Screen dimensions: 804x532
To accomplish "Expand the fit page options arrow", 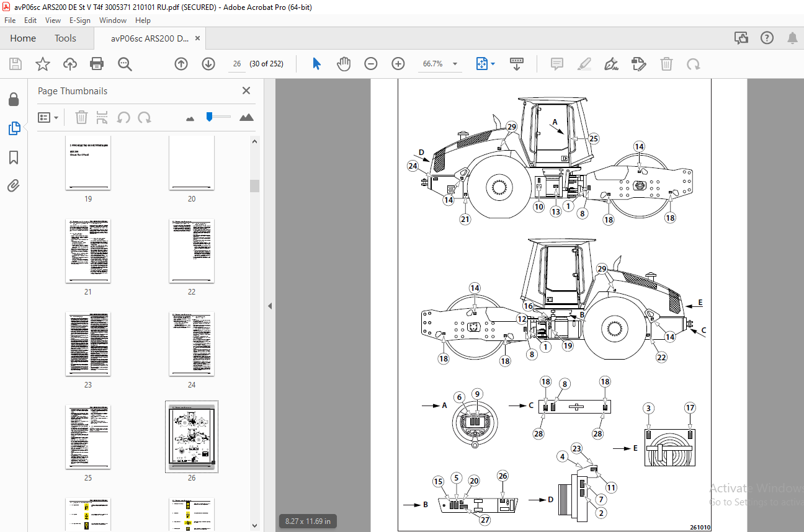I will point(493,64).
